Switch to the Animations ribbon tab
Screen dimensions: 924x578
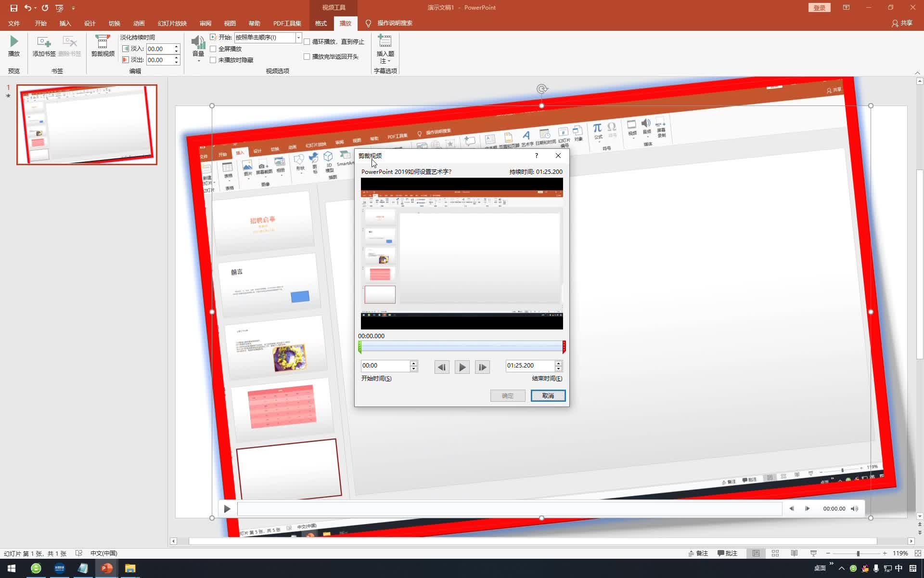pyautogui.click(x=139, y=23)
